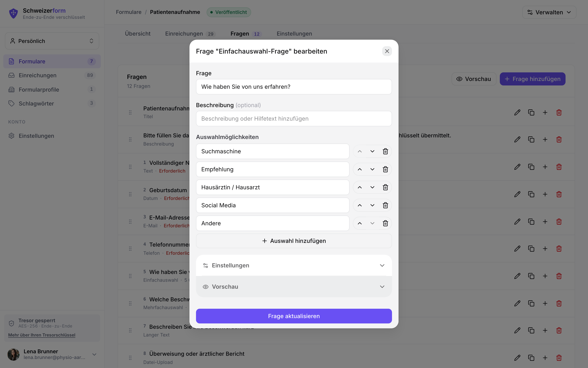This screenshot has width=588, height=368.
Task: Click Auswahl hinzufügen button
Action: point(294,241)
